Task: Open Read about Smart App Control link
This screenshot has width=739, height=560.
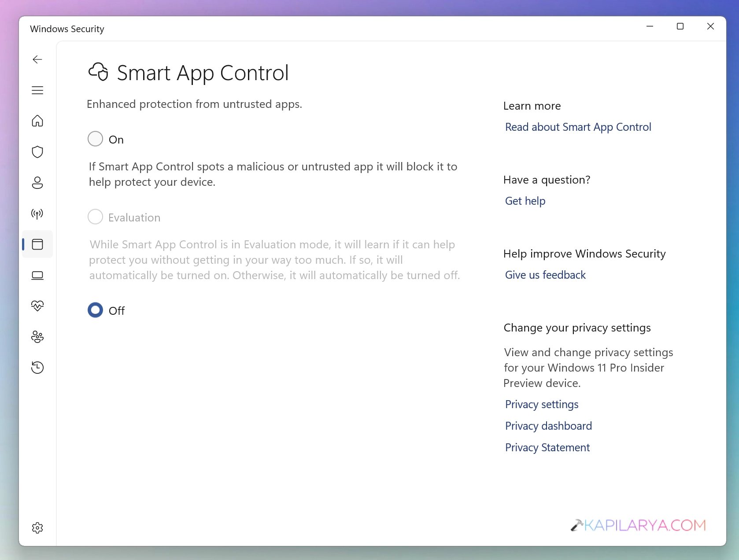Action: point(578,127)
